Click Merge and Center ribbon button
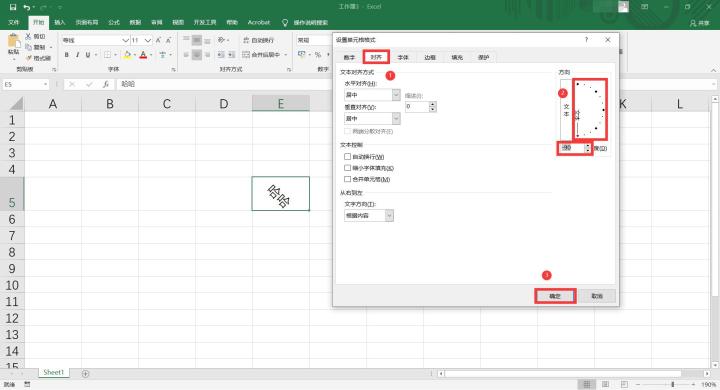 coord(261,55)
